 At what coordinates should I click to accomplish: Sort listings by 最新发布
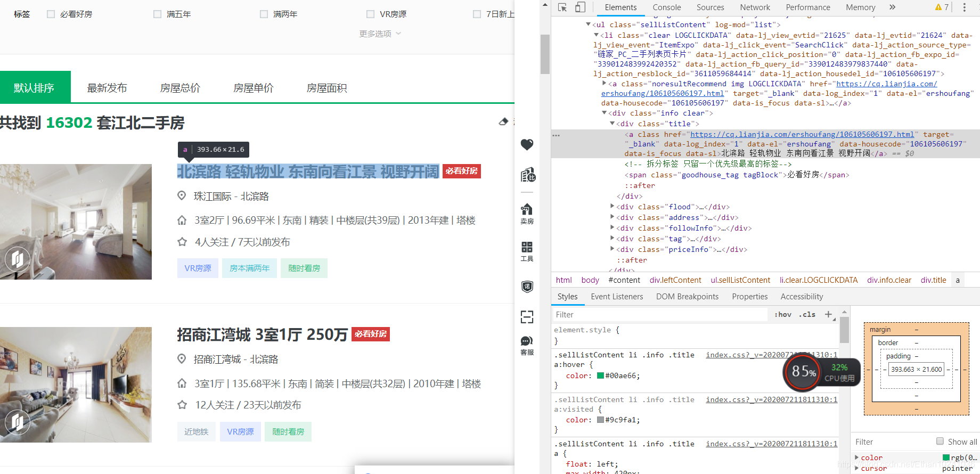point(107,88)
